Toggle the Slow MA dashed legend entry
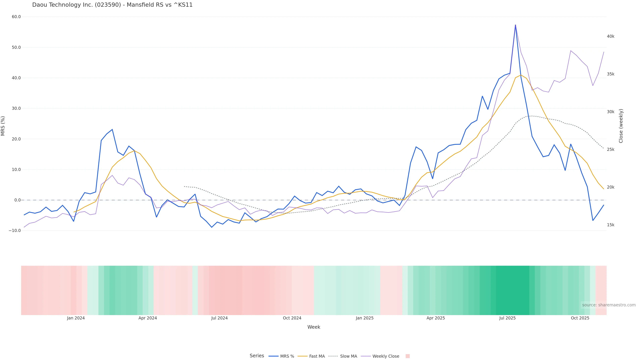 343,356
